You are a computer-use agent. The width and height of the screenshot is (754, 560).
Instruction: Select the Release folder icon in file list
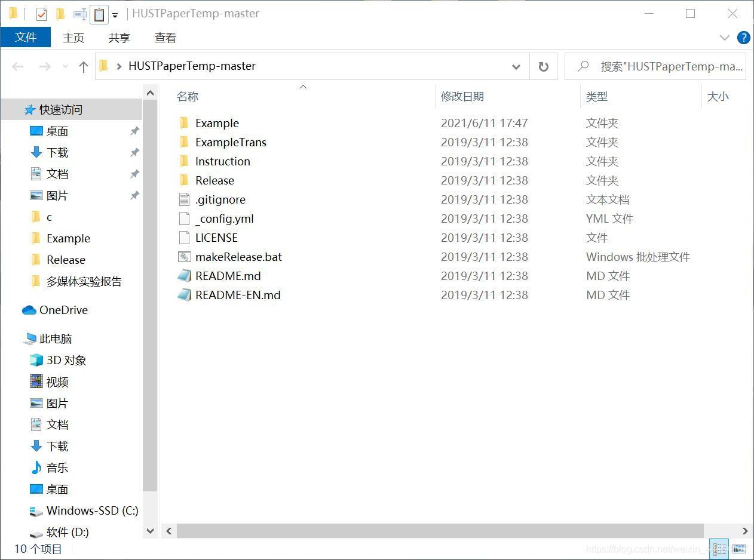(x=184, y=180)
